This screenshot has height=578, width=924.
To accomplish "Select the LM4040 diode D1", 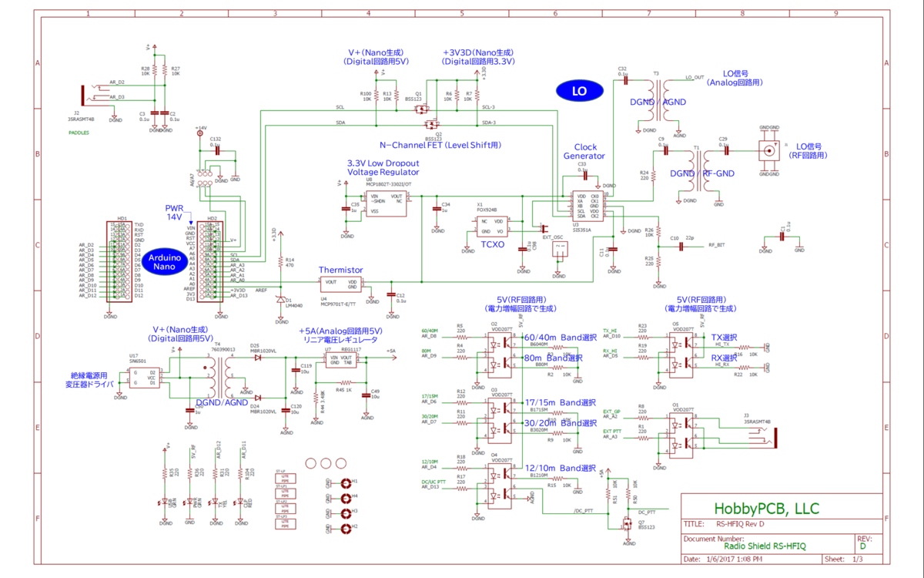I will coord(280,301).
